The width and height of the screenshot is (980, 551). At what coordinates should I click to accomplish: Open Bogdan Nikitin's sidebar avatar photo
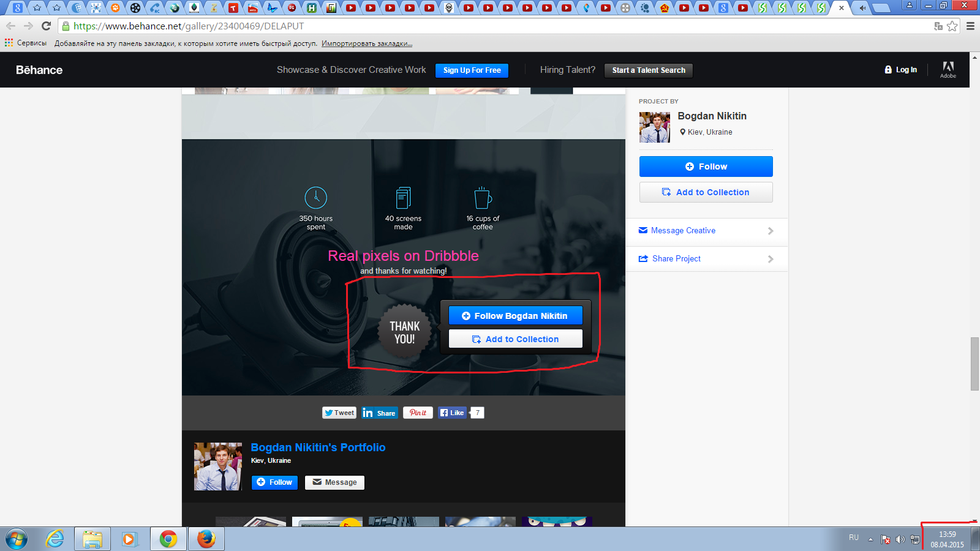point(655,127)
